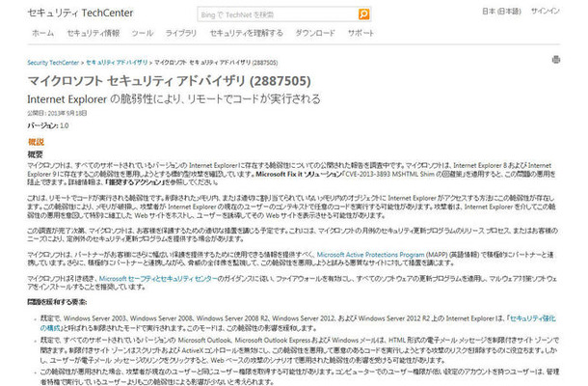Open the セキュリティを理解する menu item
This screenshot has width=588, height=386.
[x=246, y=33]
